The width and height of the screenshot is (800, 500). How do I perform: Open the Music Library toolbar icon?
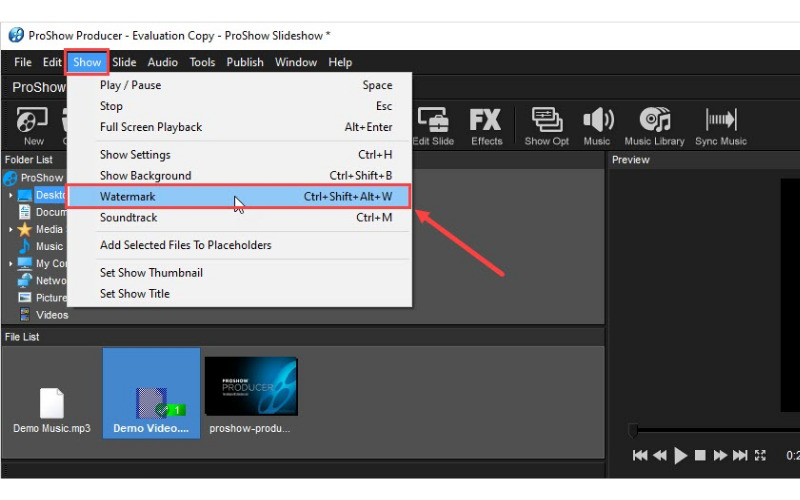click(655, 126)
